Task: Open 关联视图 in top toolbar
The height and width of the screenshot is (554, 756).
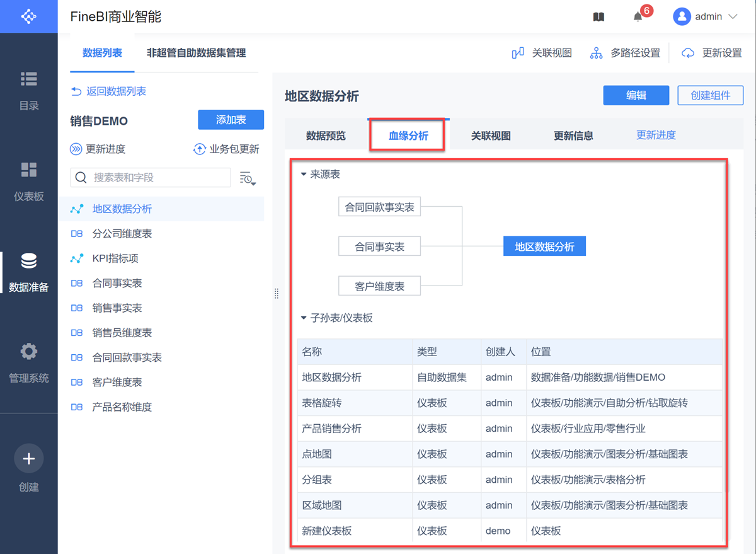Action: coord(542,53)
